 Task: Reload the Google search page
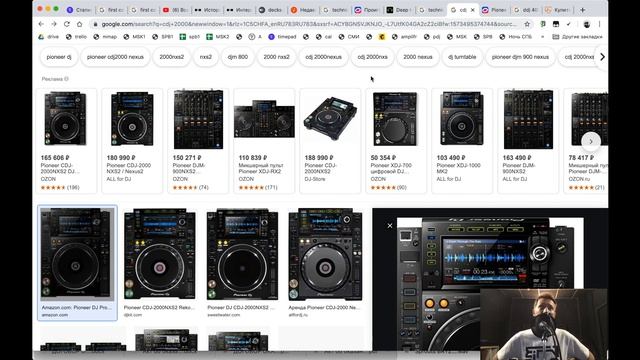tap(67, 24)
